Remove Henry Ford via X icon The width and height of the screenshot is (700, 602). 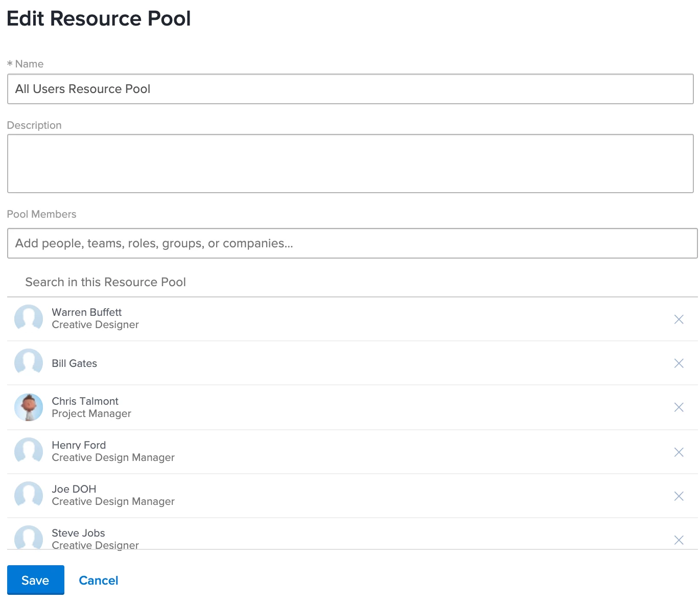point(679,452)
